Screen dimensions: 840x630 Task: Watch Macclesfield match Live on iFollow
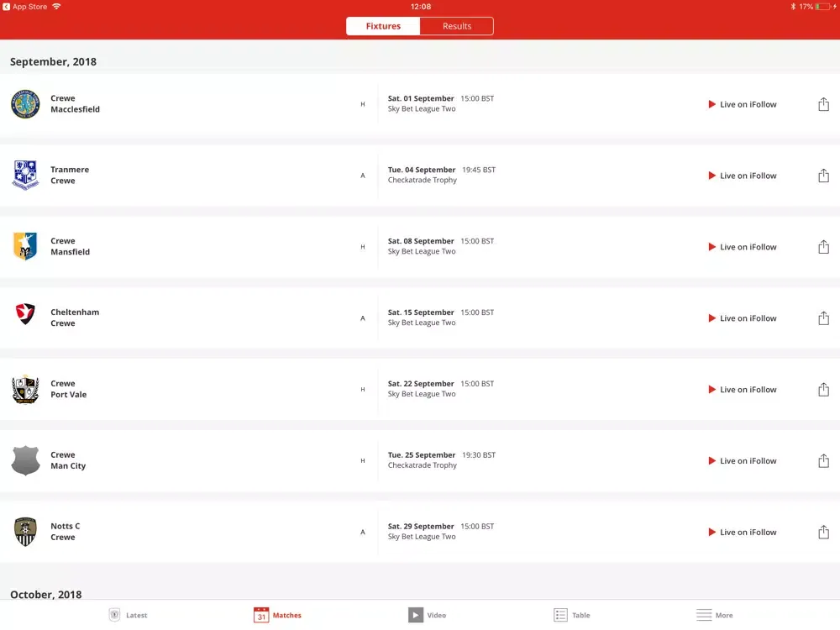pos(742,104)
